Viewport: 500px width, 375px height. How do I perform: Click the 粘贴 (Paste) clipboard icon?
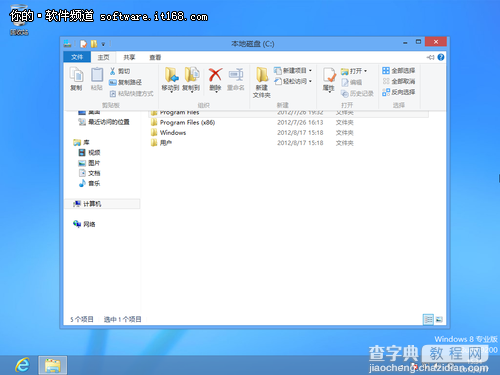97,75
